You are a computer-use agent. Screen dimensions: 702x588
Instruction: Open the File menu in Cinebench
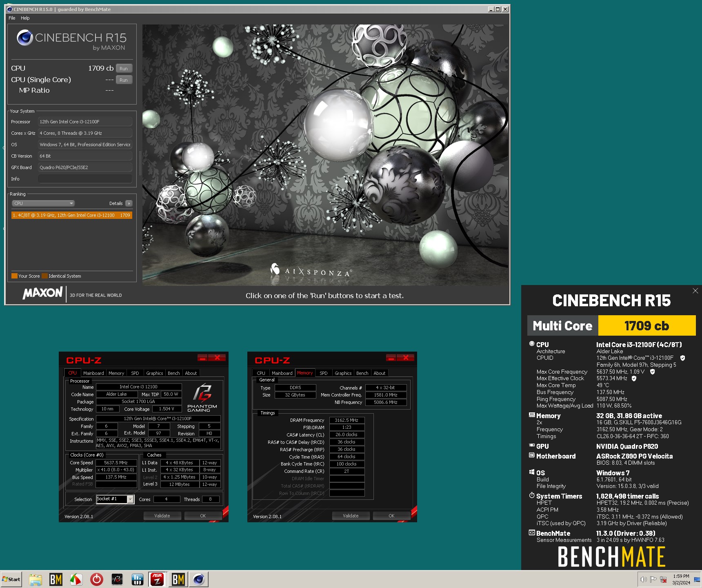[x=12, y=18]
